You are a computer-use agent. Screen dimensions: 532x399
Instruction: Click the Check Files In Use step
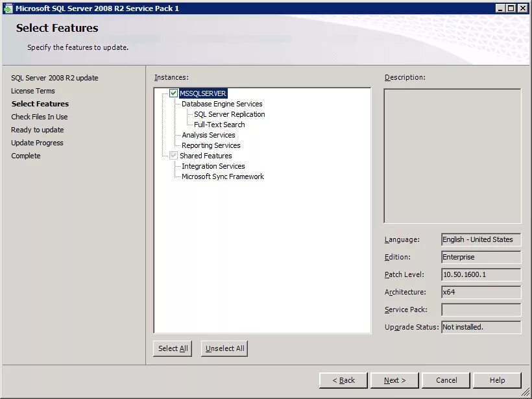pos(40,117)
